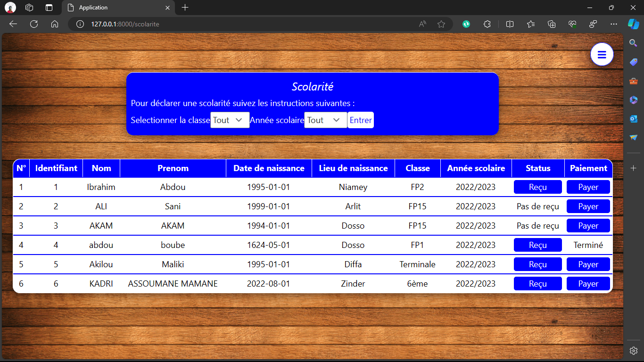644x362 pixels.
Task: Open the browser settings and more ellipsis
Action: click(x=613, y=24)
